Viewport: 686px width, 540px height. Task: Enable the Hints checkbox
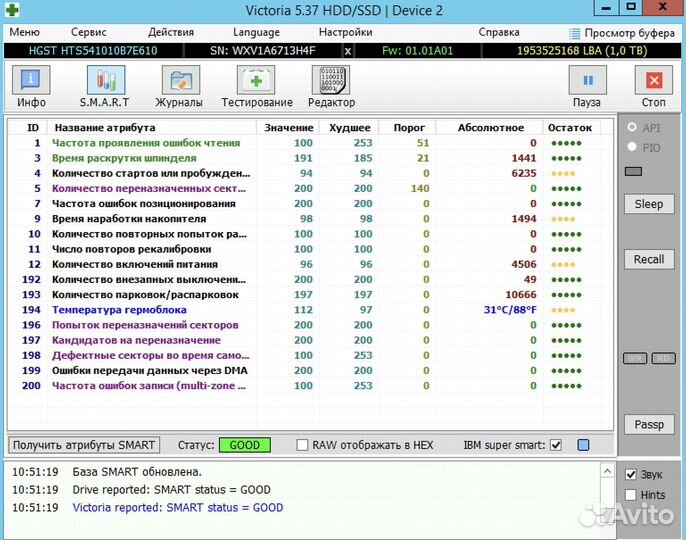click(x=630, y=494)
